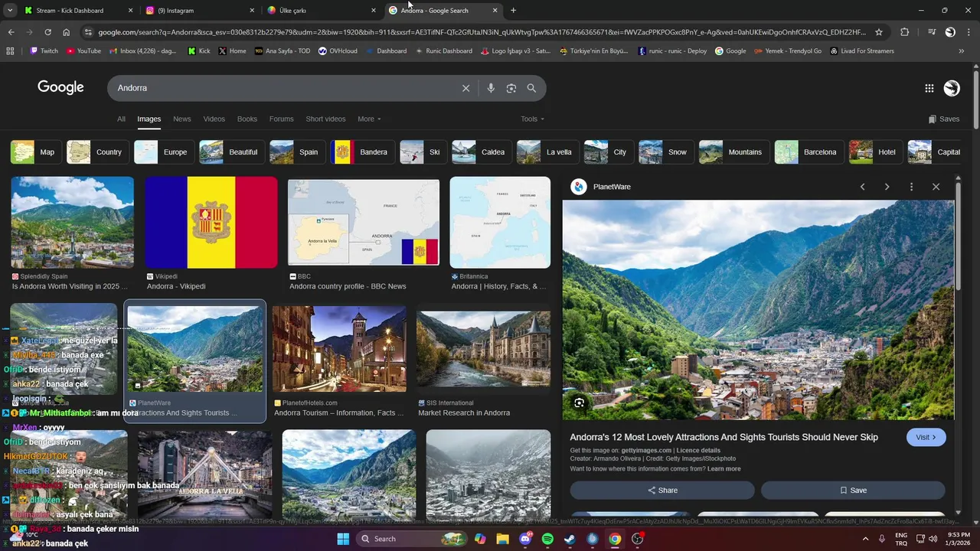Open File Explorer from the taskbar
The width and height of the screenshot is (980, 551).
[x=502, y=539]
